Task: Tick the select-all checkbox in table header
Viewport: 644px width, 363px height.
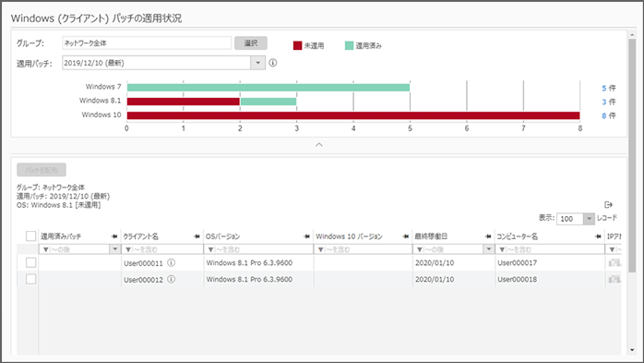Action: [x=30, y=236]
